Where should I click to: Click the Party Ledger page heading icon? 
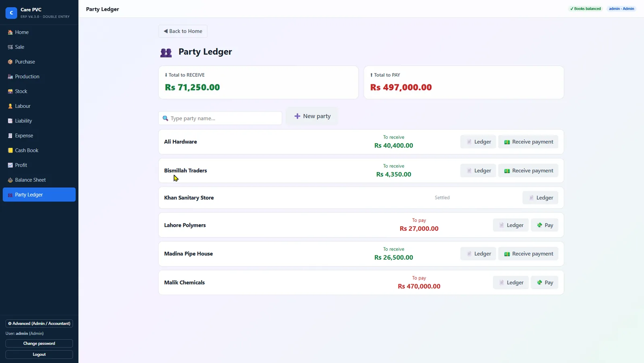click(166, 52)
